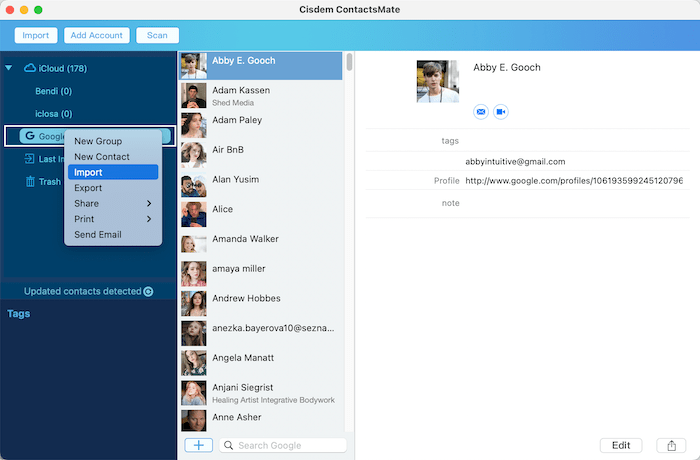Click Anjani Siegrist's avatar thumbnail
The height and width of the screenshot is (460, 700).
coord(194,393)
